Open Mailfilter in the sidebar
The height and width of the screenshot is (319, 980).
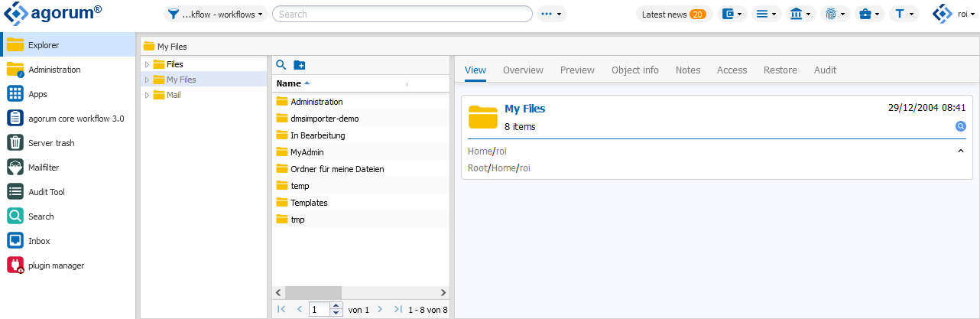tap(68, 168)
